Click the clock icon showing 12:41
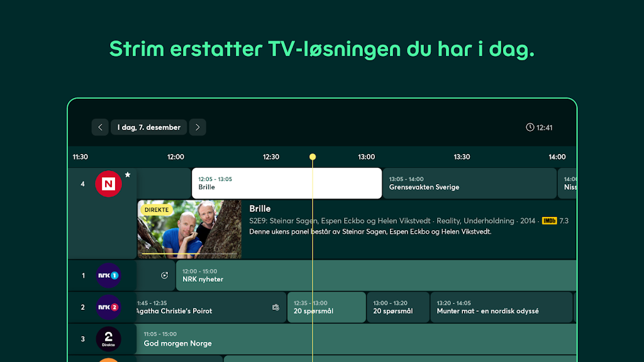The height and width of the screenshot is (362, 644). coord(530,128)
